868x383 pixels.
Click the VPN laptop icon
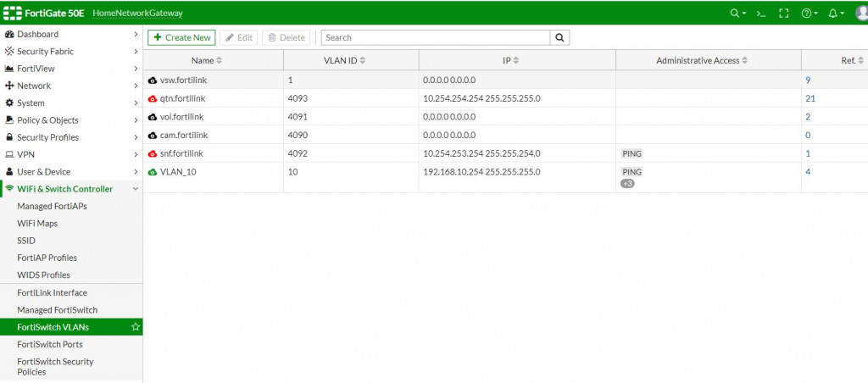(8, 154)
